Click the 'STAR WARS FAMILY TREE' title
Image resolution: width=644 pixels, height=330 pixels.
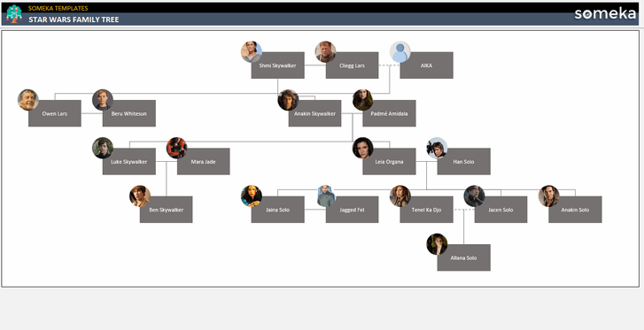74,19
